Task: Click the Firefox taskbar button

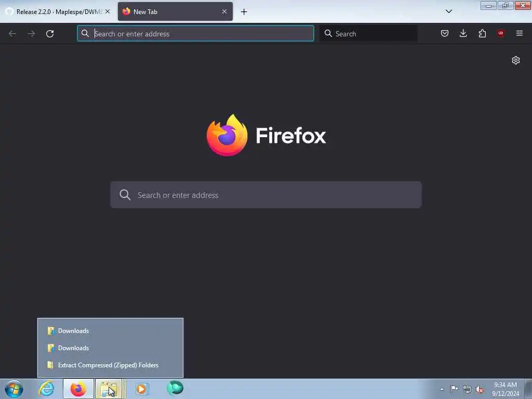Action: point(78,389)
